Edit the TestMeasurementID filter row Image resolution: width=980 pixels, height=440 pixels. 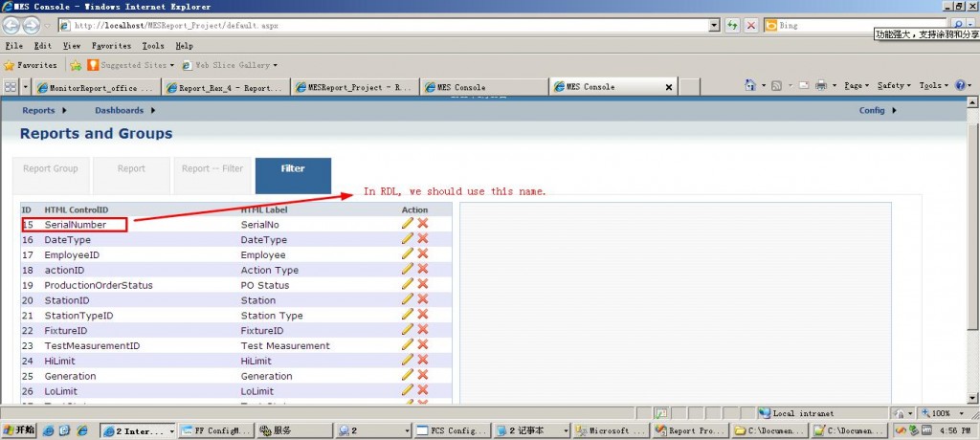coord(408,344)
